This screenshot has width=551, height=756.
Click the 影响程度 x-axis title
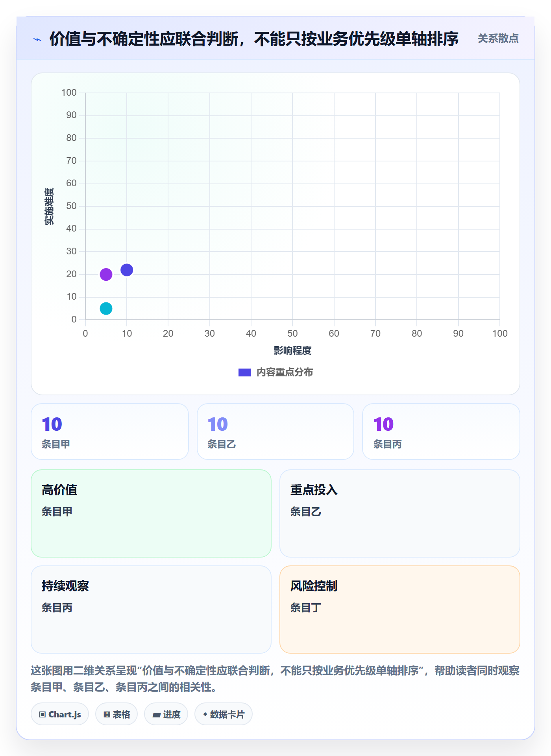292,350
